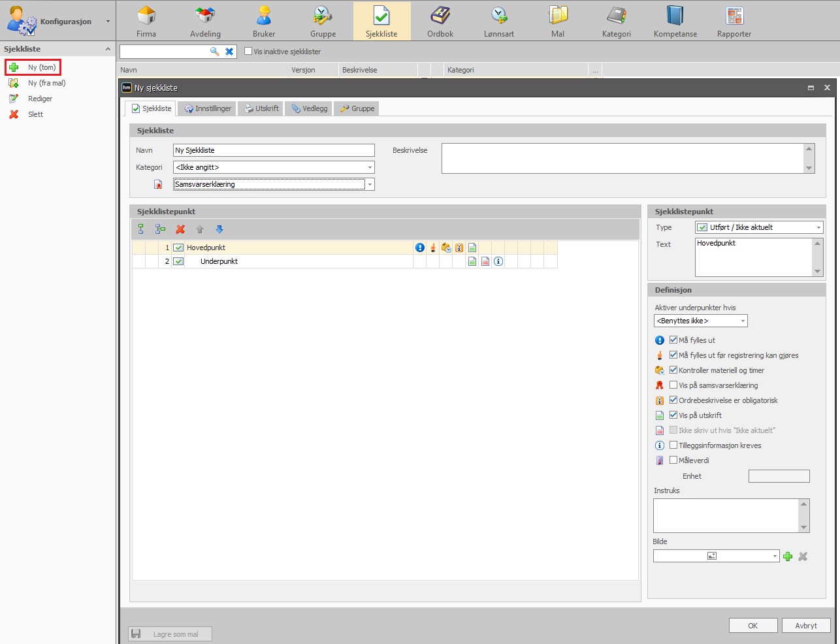Open the Lønnsart module
This screenshot has width=840, height=644.
(x=499, y=21)
